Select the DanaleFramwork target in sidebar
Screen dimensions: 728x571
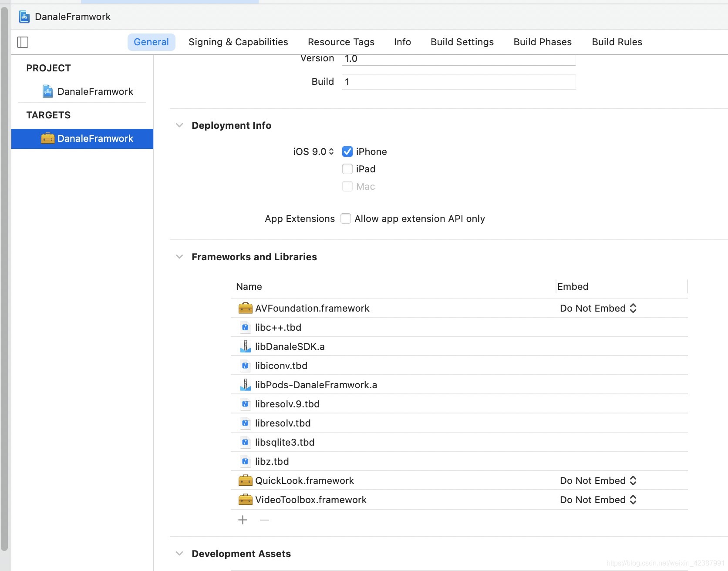click(82, 139)
